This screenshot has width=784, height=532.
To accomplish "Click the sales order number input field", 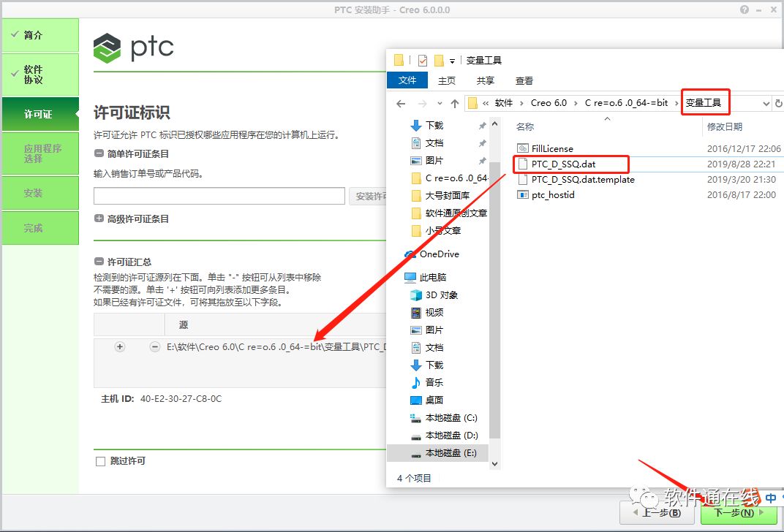I will coord(219,196).
